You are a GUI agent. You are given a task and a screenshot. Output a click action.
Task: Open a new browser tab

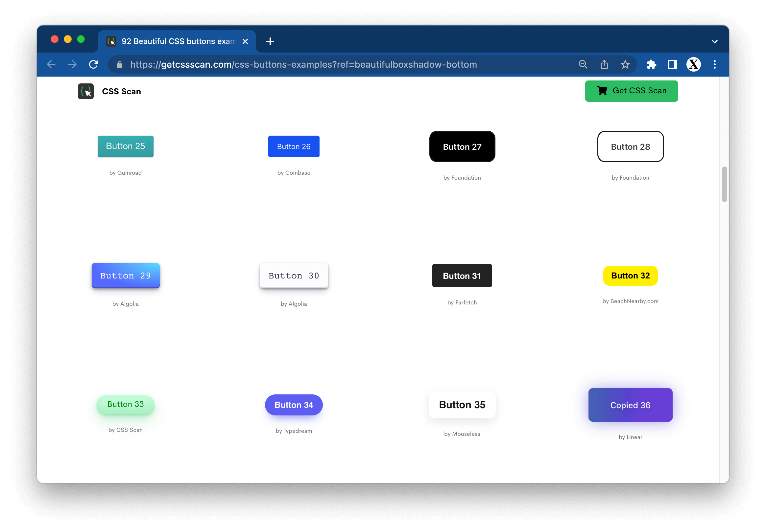(x=270, y=41)
